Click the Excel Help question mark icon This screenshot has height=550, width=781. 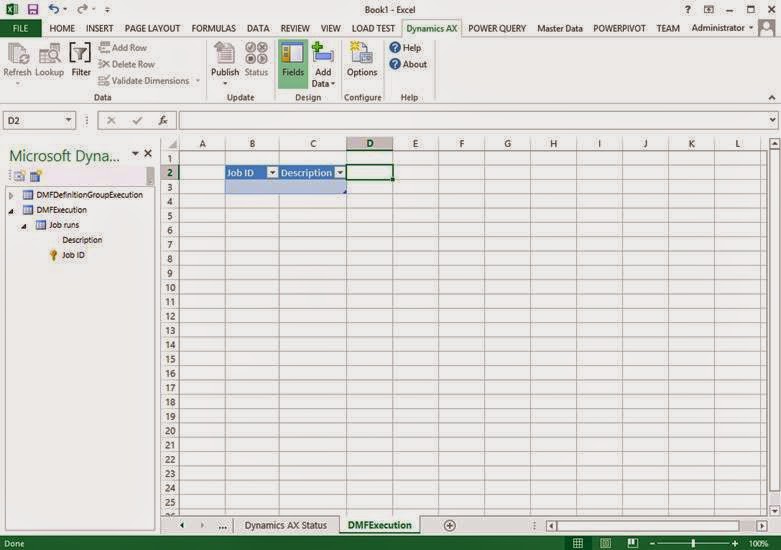coord(687,9)
